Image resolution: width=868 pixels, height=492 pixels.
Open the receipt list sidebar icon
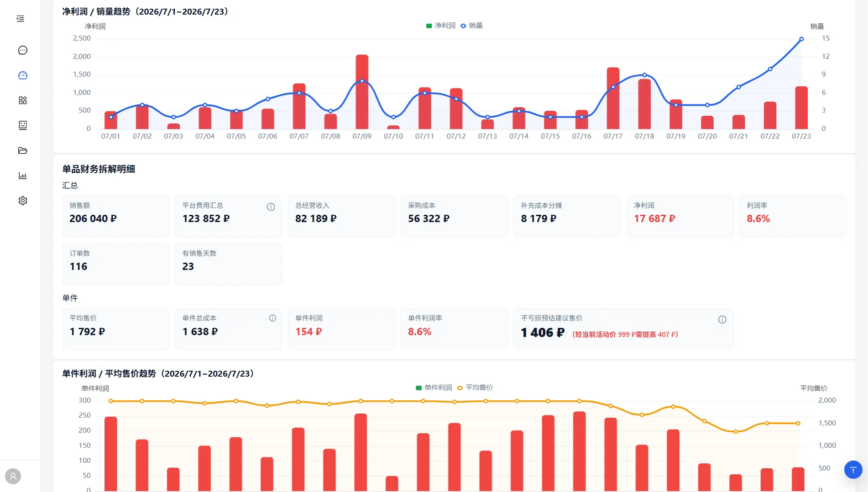pos(22,125)
